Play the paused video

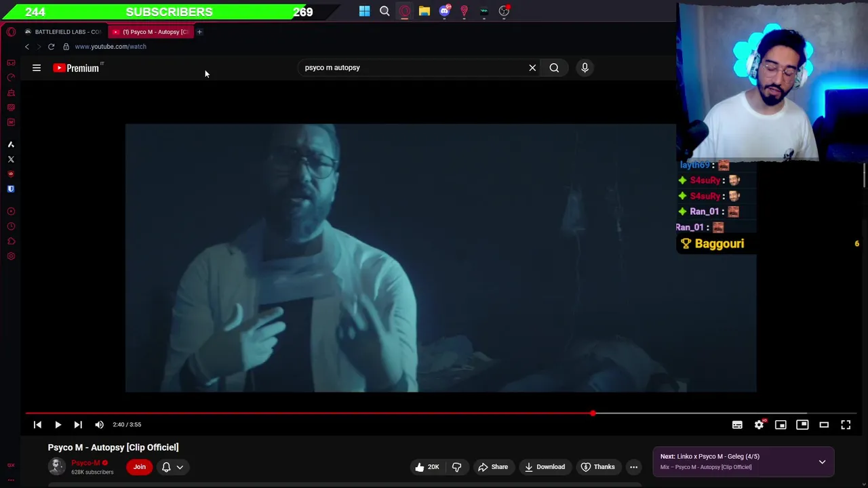58,424
